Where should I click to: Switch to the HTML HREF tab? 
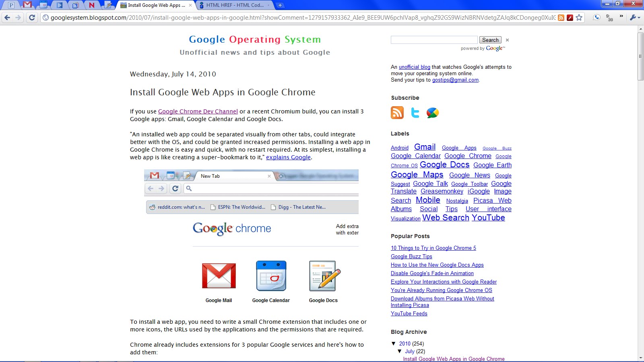pyautogui.click(x=235, y=5)
